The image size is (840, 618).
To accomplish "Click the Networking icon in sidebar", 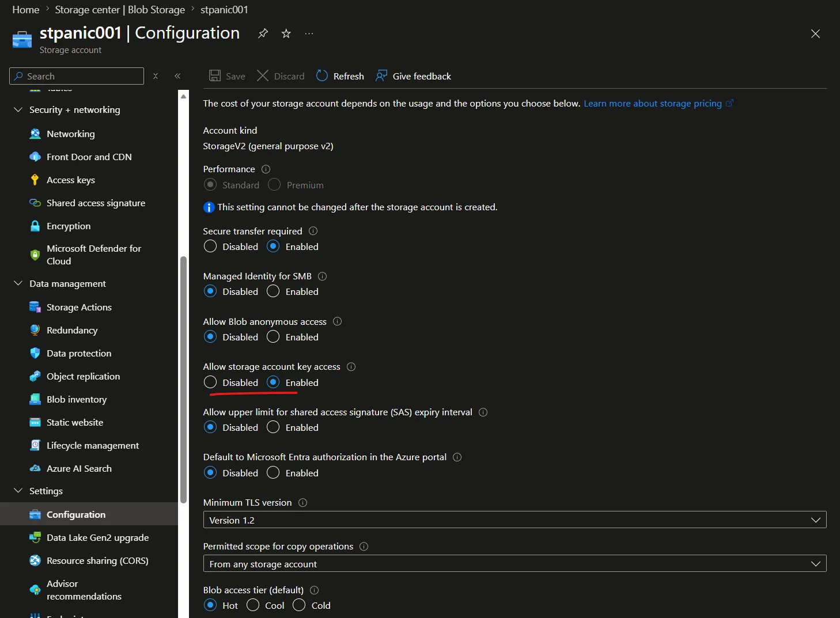I will (35, 134).
